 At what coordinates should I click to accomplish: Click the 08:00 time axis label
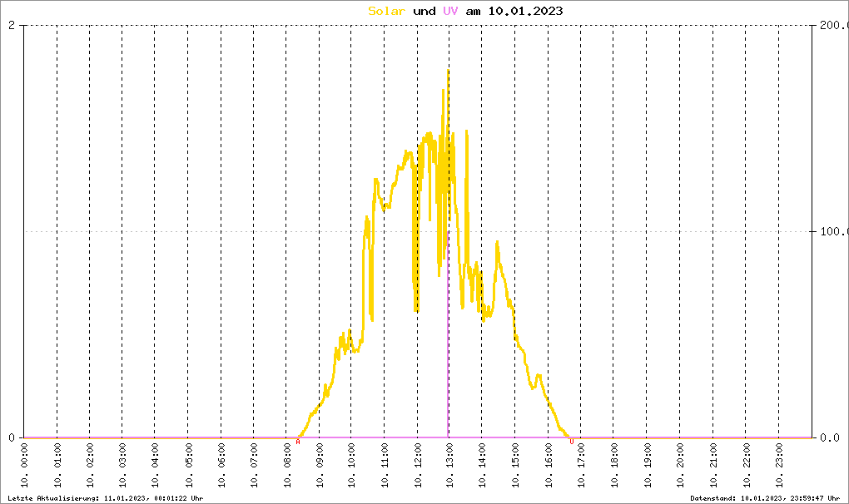click(286, 465)
